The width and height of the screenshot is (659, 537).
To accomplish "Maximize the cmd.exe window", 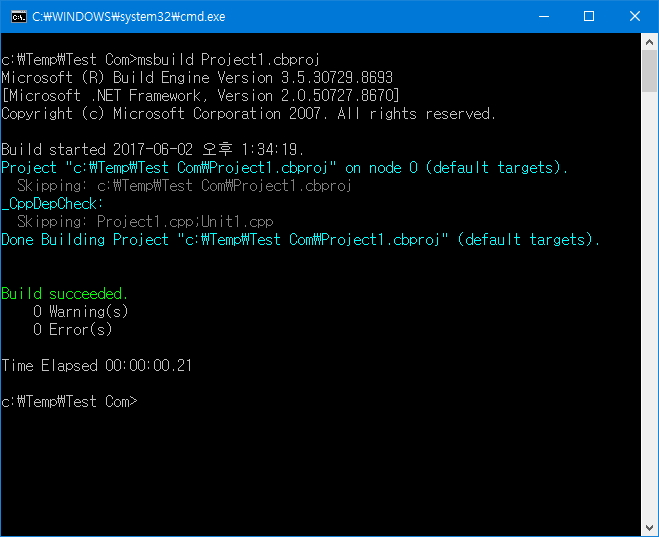I will tap(589, 16).
